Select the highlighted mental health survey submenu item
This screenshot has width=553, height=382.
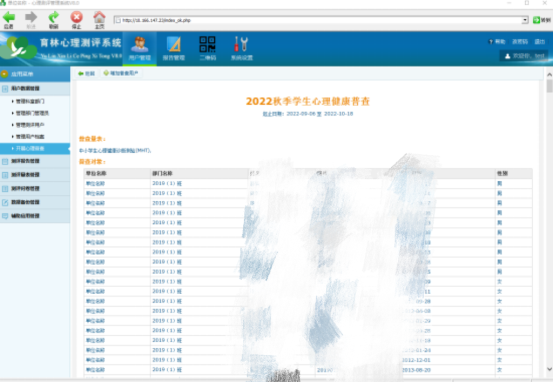(x=35, y=148)
